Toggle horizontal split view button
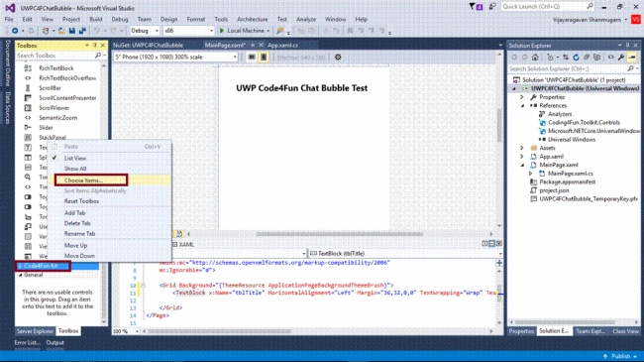The width and height of the screenshot is (644, 362). [491, 244]
